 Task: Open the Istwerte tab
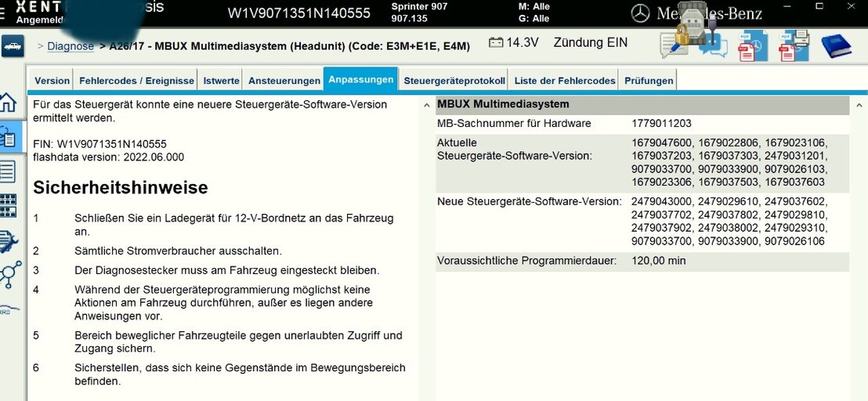point(222,81)
